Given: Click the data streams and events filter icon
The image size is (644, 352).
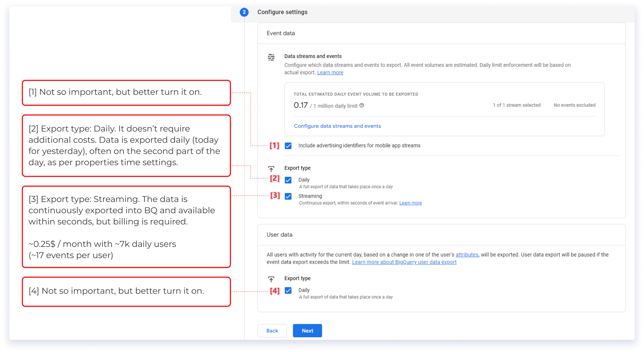Looking at the screenshot, I should [x=271, y=57].
